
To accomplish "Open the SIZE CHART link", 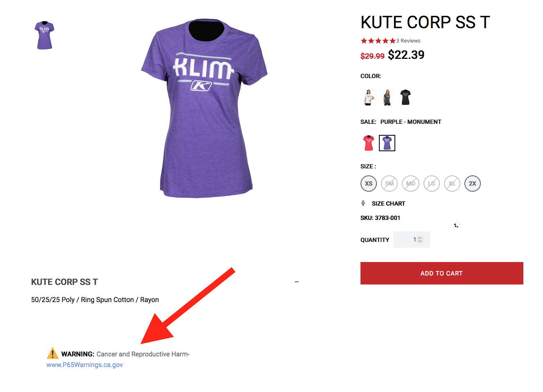I will [x=388, y=204].
